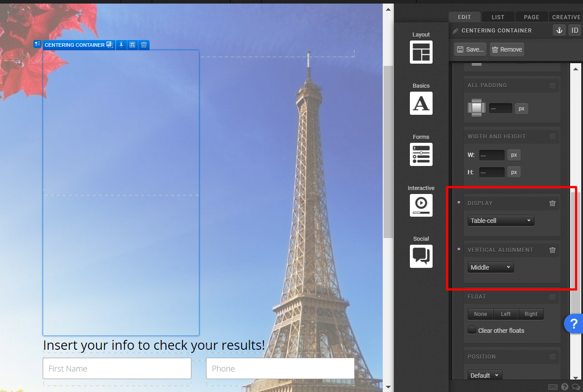Set float to None
583x392 pixels.
click(x=480, y=314)
